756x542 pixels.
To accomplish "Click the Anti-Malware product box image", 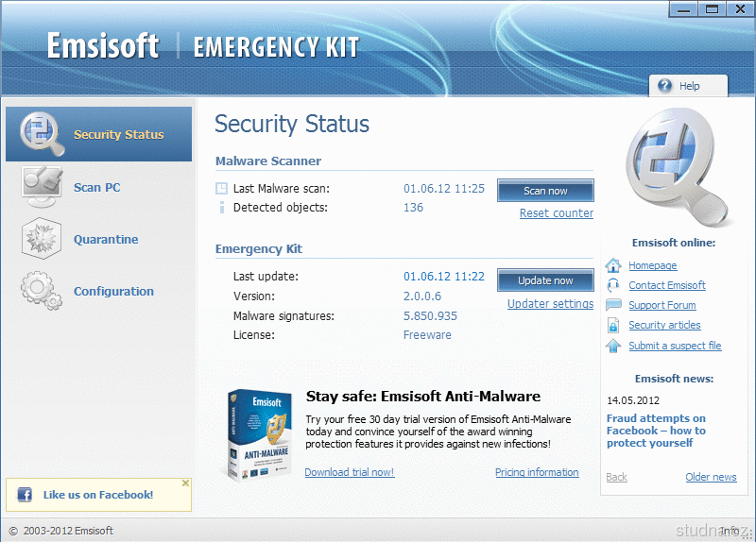I will pos(260,434).
